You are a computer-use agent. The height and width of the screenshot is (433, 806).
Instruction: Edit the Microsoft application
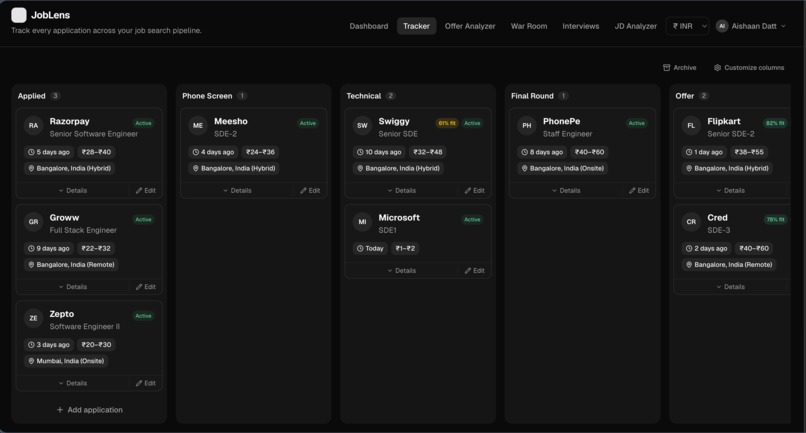tap(474, 270)
